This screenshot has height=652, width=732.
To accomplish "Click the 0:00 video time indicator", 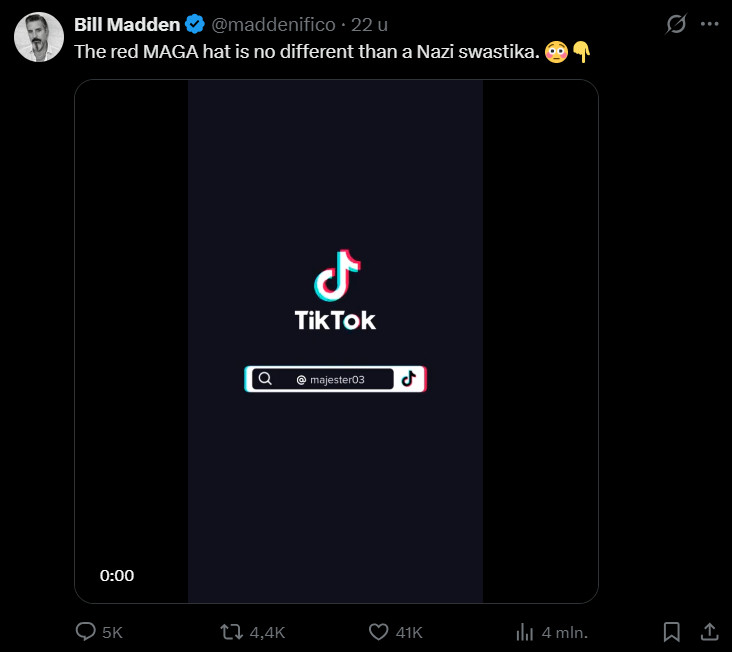I will 117,576.
